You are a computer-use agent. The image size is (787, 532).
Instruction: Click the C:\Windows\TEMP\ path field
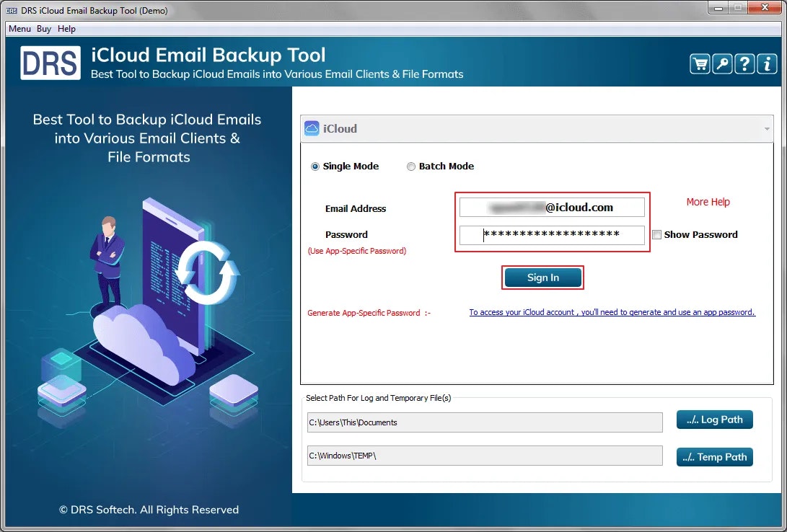click(x=484, y=456)
